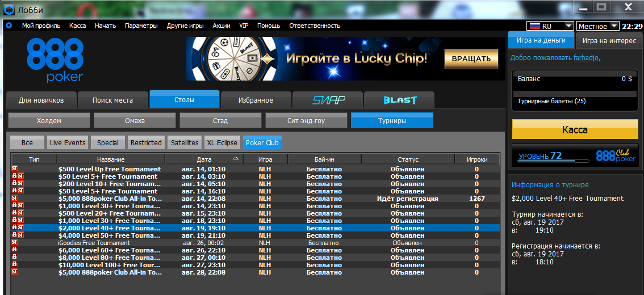Select $5,000 888poker Club All-in авг. 14 row
The image size is (644, 295).
255,199
